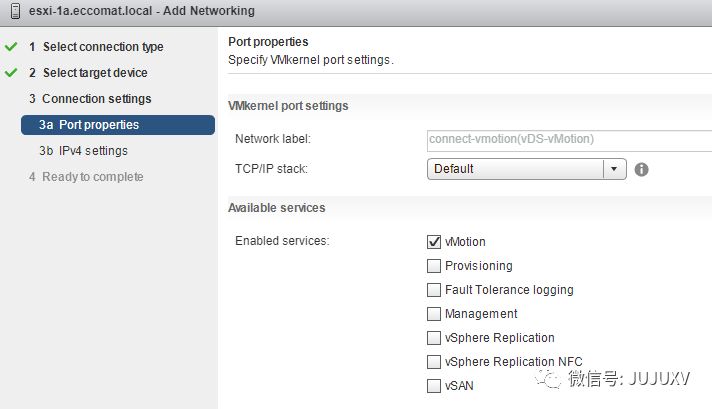The height and width of the screenshot is (409, 712).
Task: Click the host server icon in title bar
Action: point(10,11)
